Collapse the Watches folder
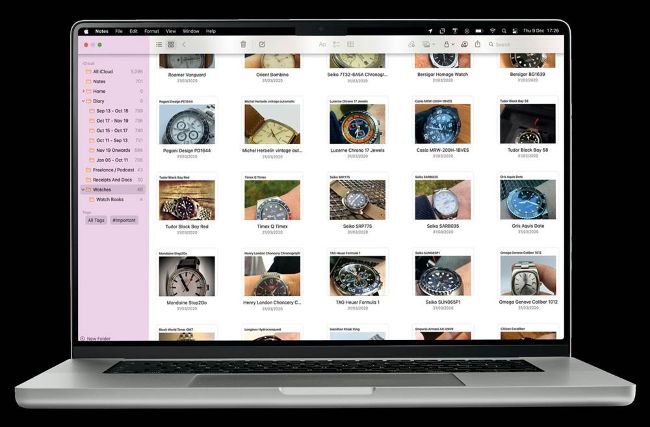Viewport: 650px width, 427px height. 83,189
